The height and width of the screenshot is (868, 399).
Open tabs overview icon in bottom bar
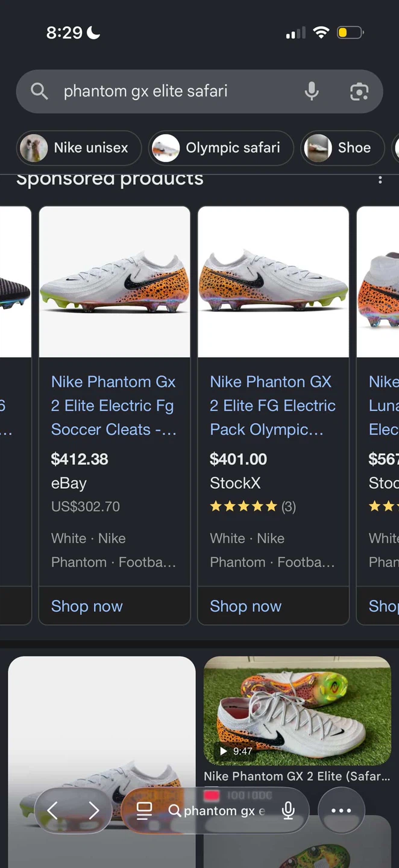point(144,811)
